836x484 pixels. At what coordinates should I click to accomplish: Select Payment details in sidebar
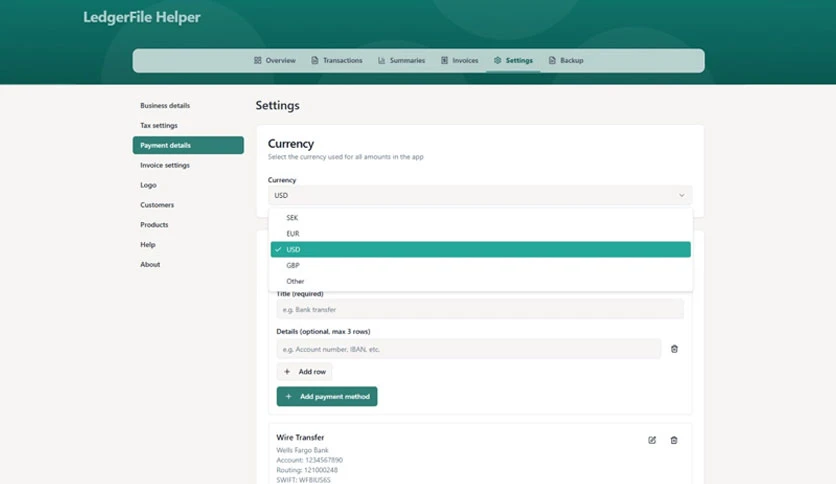pyautogui.click(x=188, y=145)
